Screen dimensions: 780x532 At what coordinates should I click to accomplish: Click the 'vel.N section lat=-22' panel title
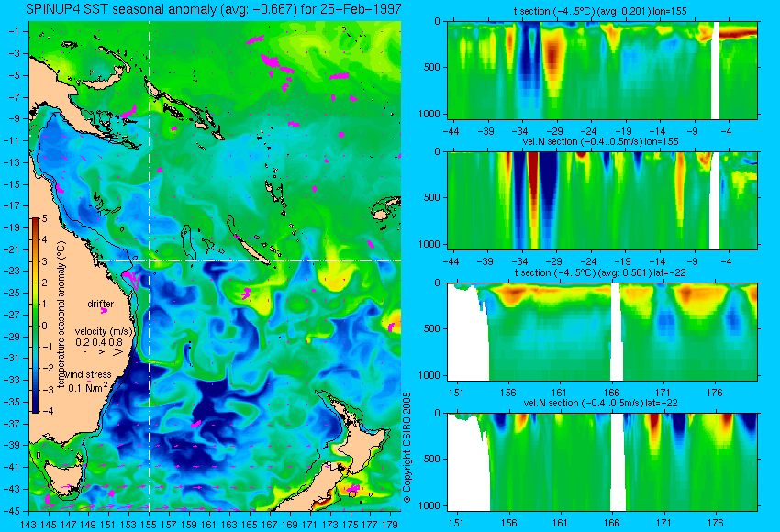point(600,403)
